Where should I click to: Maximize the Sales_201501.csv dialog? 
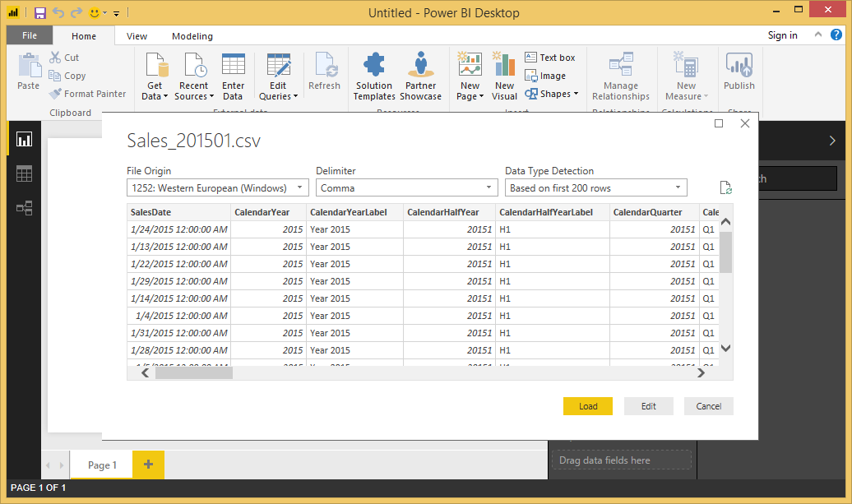coord(718,123)
